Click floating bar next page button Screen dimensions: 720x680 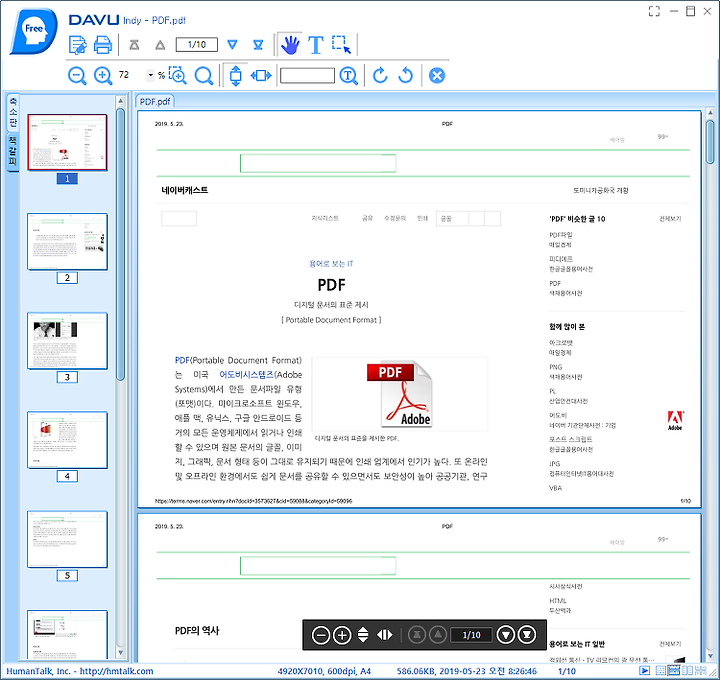[x=506, y=635]
